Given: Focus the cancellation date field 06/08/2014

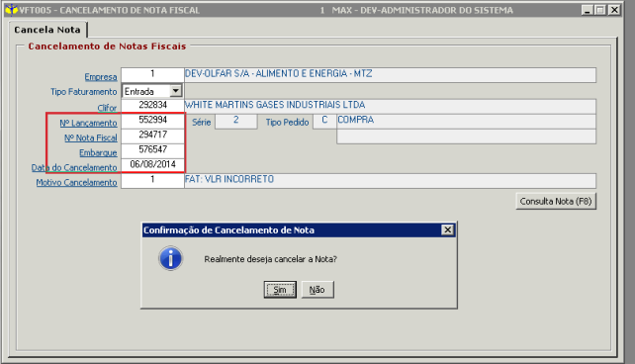Looking at the screenshot, I should [152, 165].
